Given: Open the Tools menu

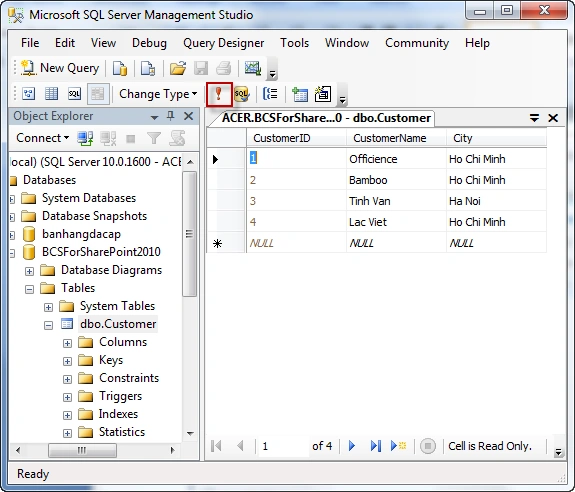Looking at the screenshot, I should 294,43.
